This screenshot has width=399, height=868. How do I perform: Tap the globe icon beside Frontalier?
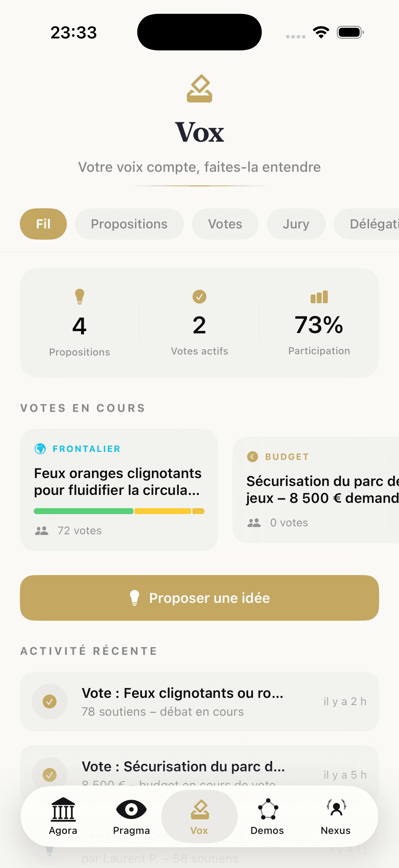[40, 449]
